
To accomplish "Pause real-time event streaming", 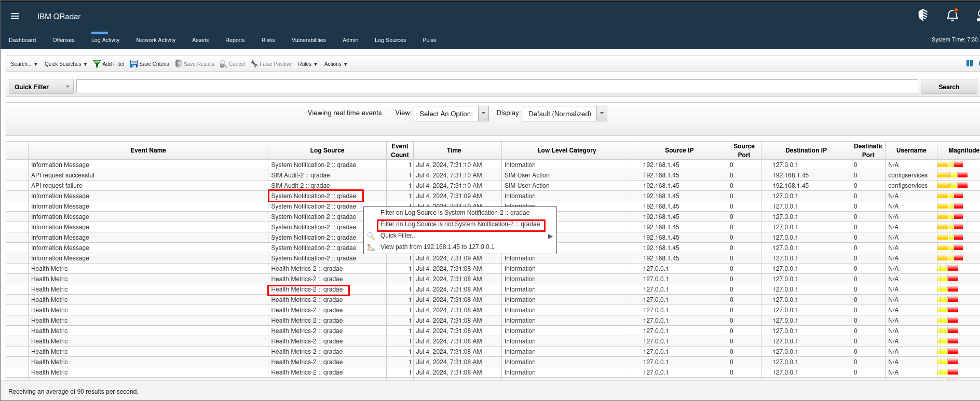I will 969,63.
